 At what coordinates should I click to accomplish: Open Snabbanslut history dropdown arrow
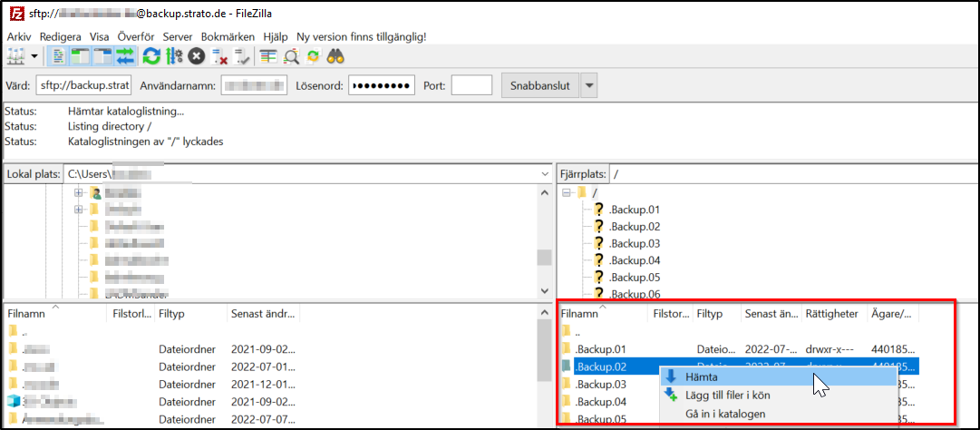(589, 87)
